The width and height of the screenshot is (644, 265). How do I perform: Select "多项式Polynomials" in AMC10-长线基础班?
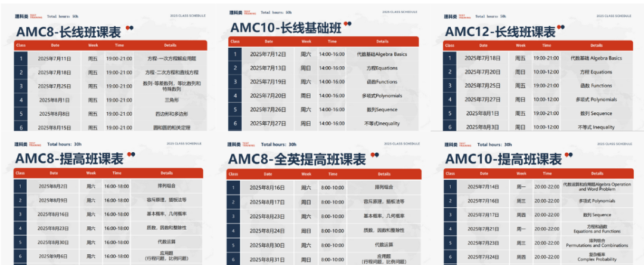382,95
